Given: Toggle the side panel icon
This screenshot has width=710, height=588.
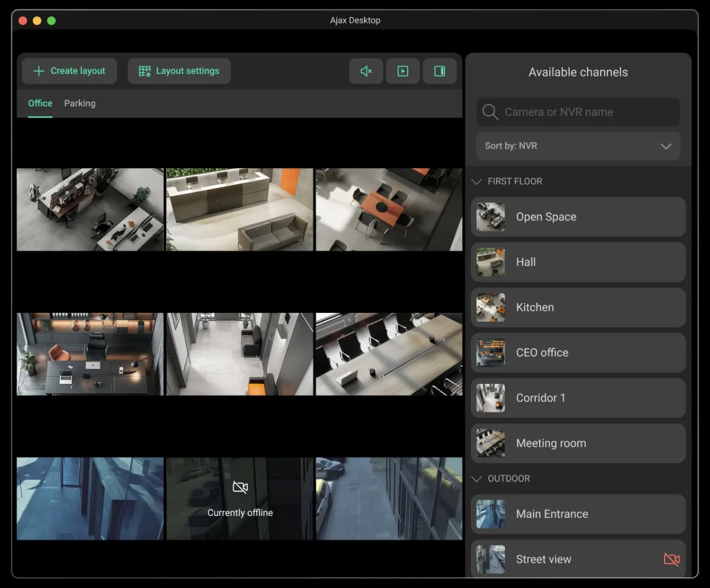Looking at the screenshot, I should (440, 71).
